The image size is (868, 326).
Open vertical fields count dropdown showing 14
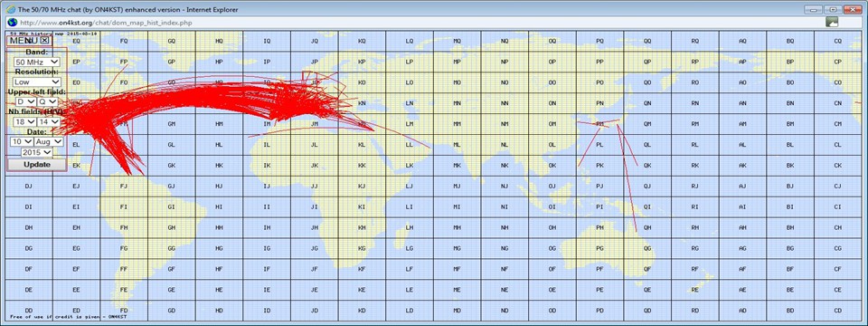(48, 121)
